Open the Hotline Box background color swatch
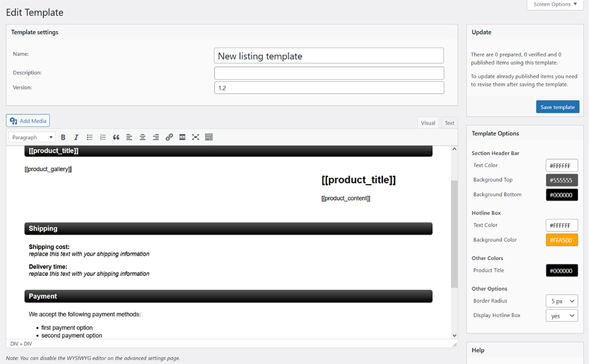 [561, 239]
